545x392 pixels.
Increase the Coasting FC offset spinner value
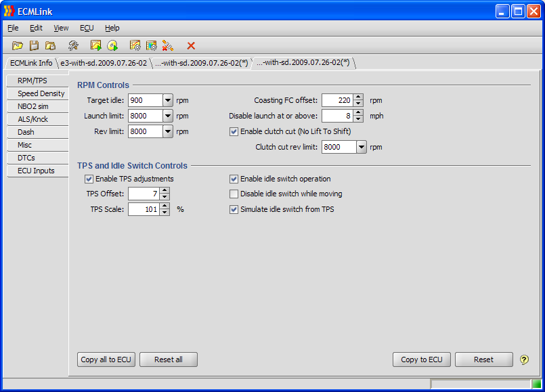pyautogui.click(x=358, y=97)
